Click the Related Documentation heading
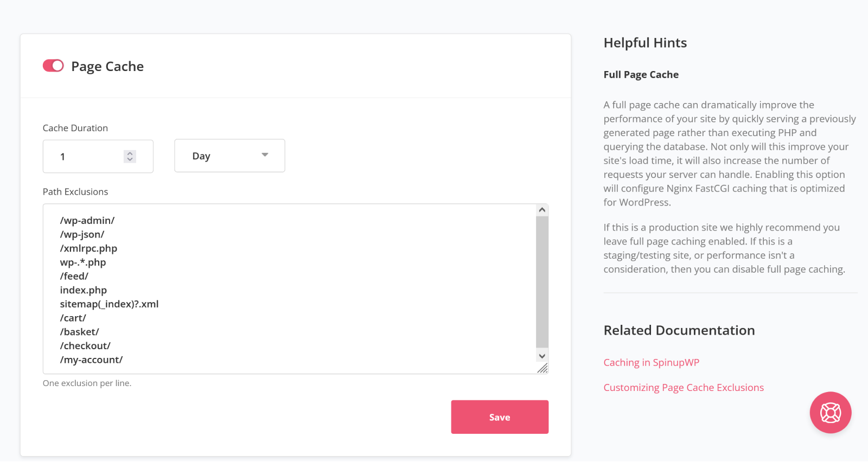Screen dimensions: 868x462 point(679,330)
